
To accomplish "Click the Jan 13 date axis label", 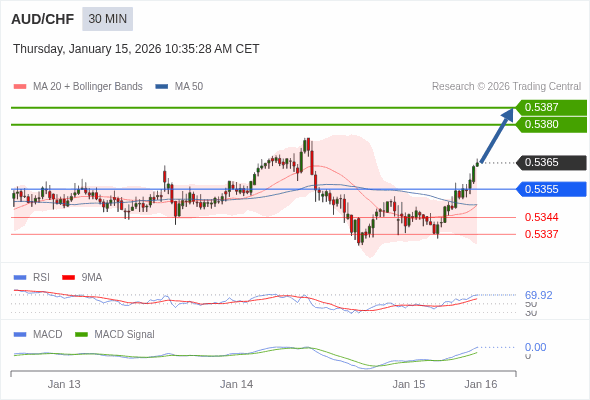I will point(64,384).
